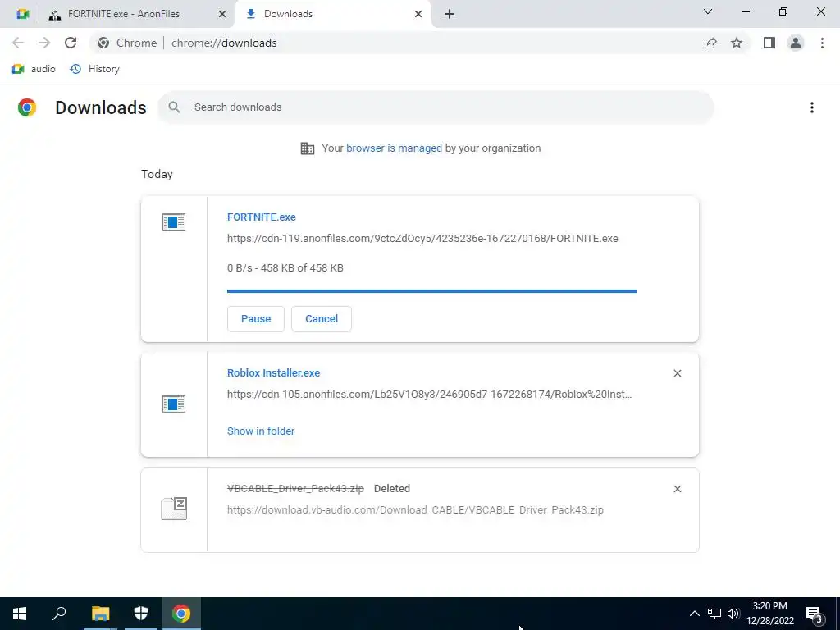This screenshot has width=840, height=630.
Task: Open the tab search chevron
Action: tap(708, 11)
